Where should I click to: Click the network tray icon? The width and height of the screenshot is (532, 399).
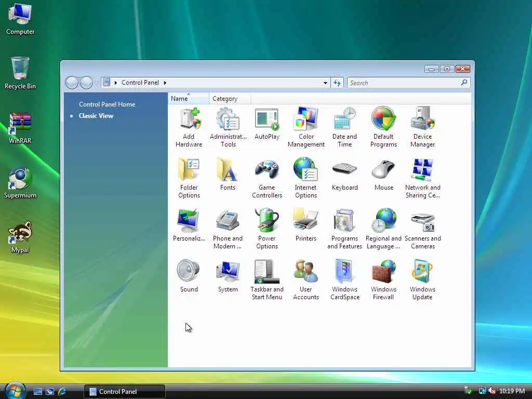(483, 391)
